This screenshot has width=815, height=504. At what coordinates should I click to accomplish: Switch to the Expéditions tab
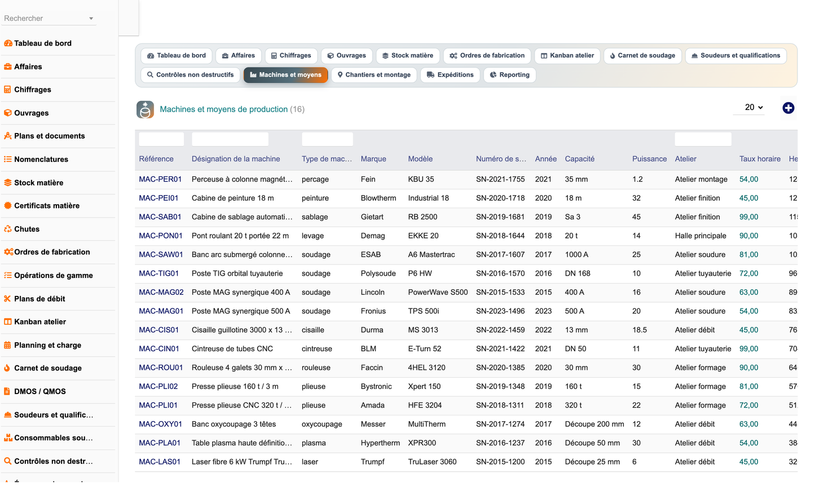point(450,75)
